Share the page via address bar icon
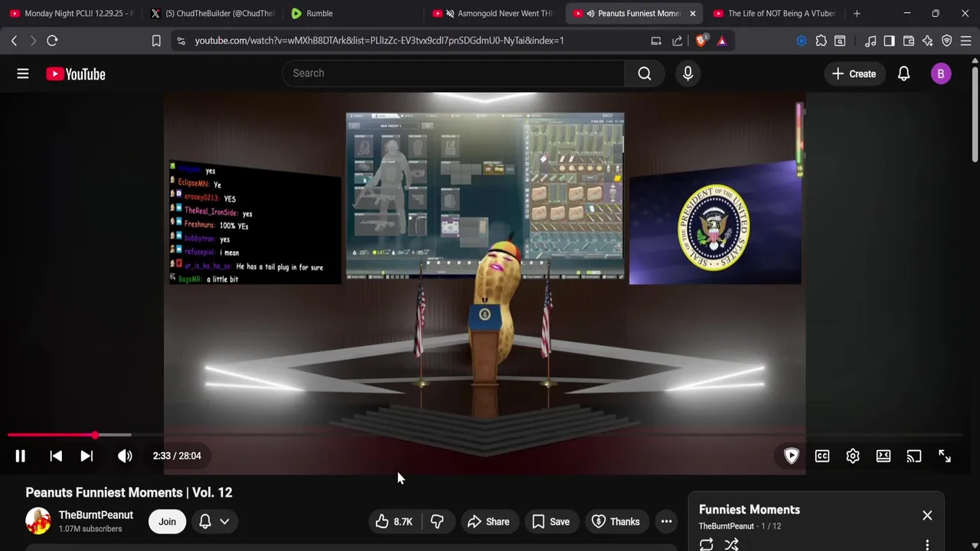 coord(678,41)
